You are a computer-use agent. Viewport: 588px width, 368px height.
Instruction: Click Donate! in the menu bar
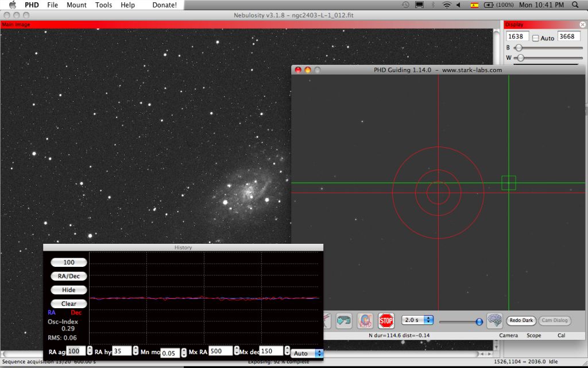tap(164, 5)
